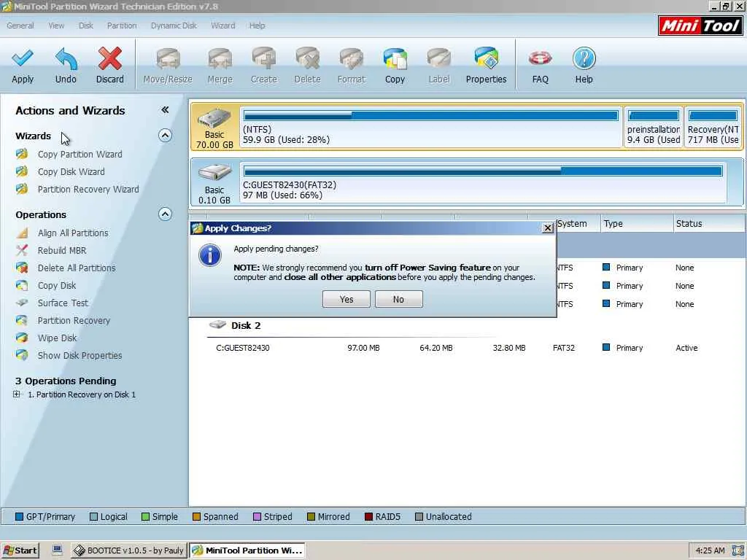Screen dimensions: 747x560
Task: Select the Delete partition tool
Action: click(x=307, y=66)
